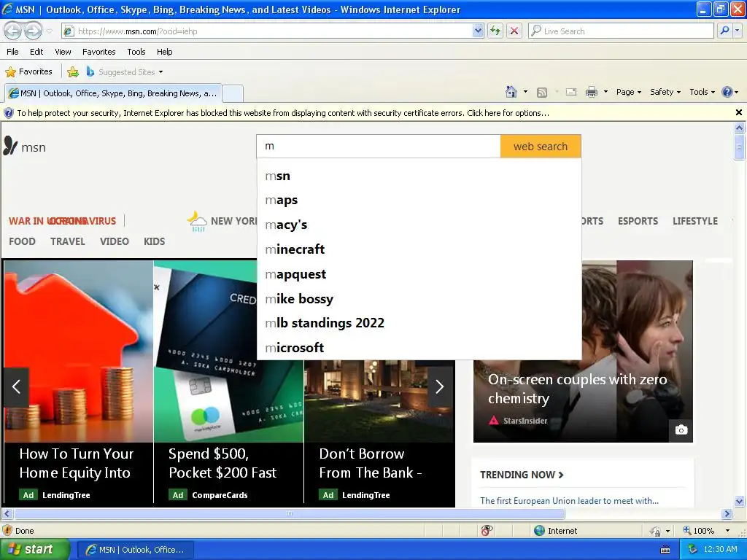Viewport: 747px width, 560px height.
Task: Click the Help question mark icon
Action: pyautogui.click(x=727, y=92)
